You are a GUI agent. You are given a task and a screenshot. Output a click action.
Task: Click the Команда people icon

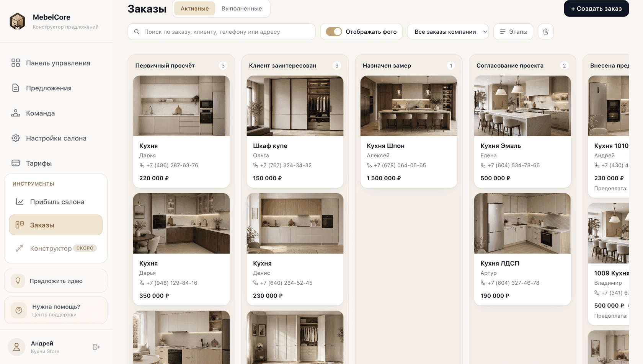[16, 113]
